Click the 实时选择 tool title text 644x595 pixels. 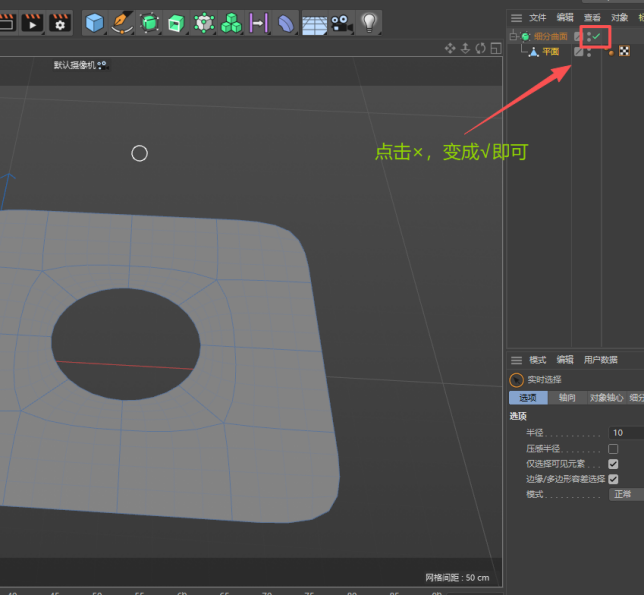point(544,380)
